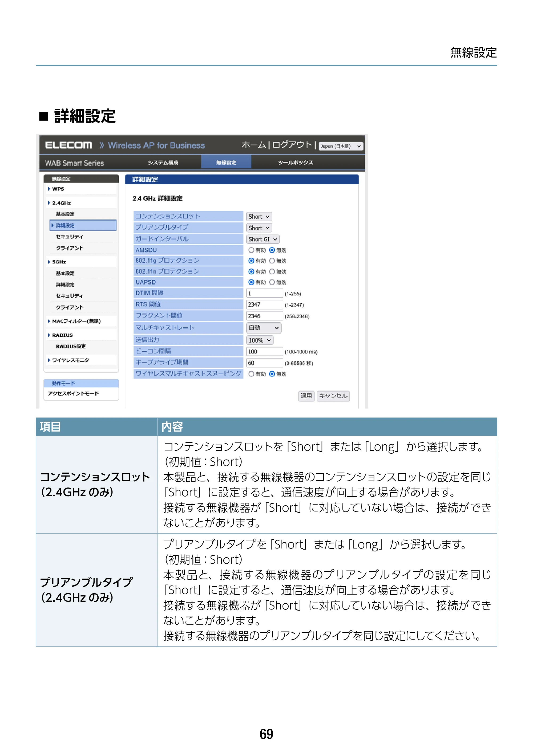533x756 pixels.
Task: Open the 送信出力 100% dropdown
Action: (260, 340)
